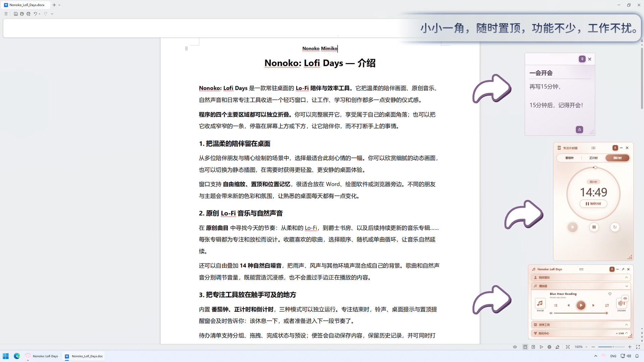Switch to page layout view
The image size is (644, 362).
coord(525,347)
